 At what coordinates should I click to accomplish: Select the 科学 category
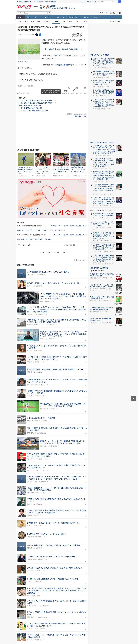[x=71, y=21]
